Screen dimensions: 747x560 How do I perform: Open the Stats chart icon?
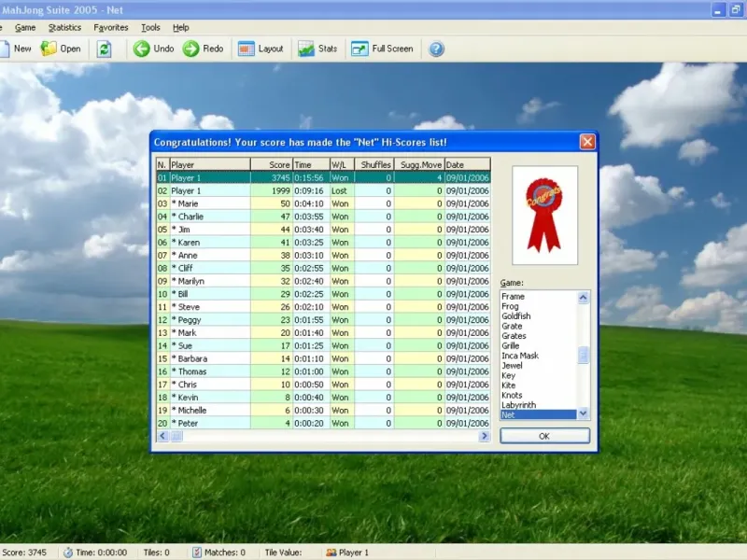point(306,49)
